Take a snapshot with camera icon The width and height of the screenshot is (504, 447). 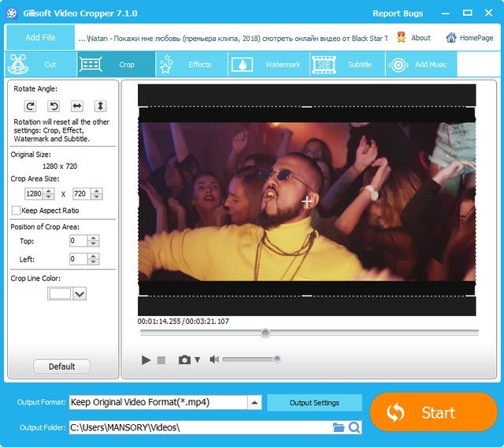tap(184, 359)
